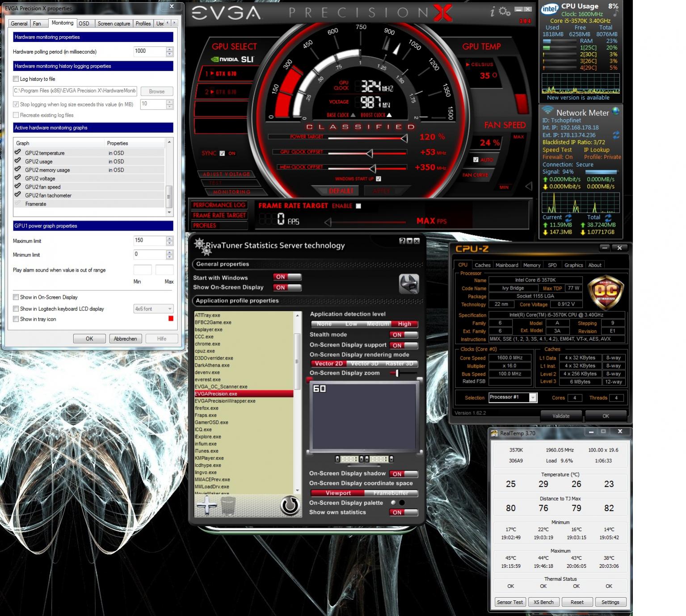Switch to the Screen capture tab
Viewport: 686px width, 616px height.
point(114,23)
